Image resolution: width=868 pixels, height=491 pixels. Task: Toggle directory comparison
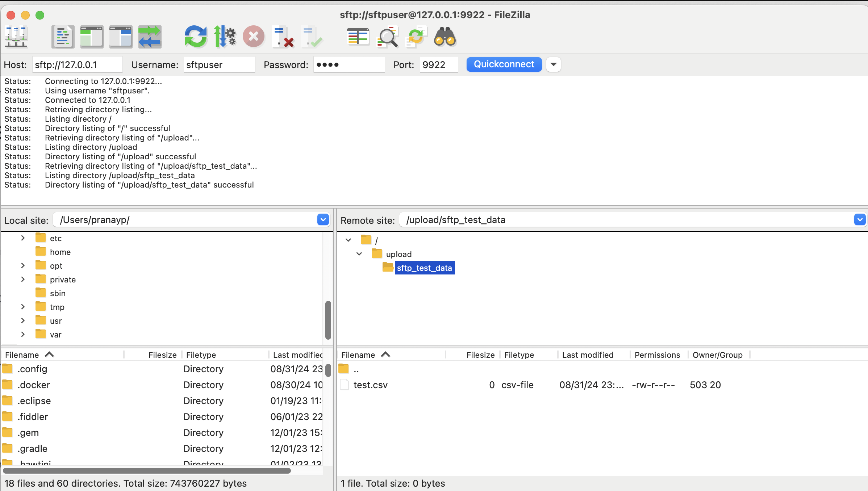(x=387, y=37)
